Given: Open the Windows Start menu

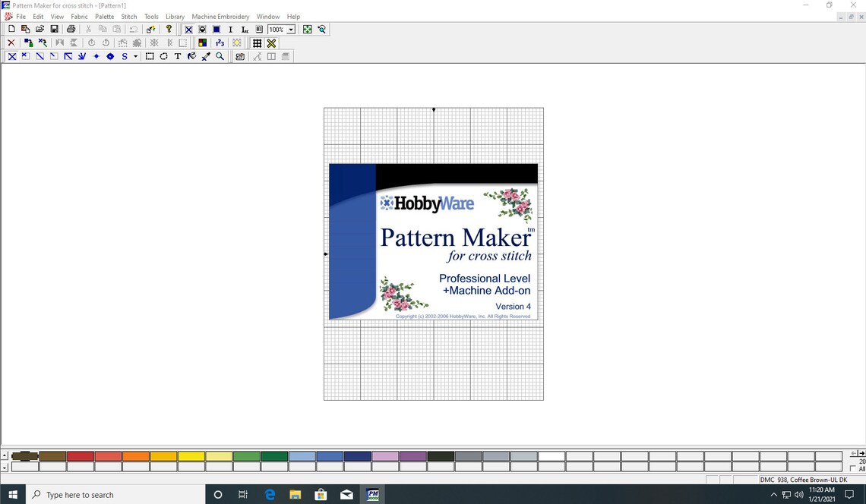Looking at the screenshot, I should 12,494.
